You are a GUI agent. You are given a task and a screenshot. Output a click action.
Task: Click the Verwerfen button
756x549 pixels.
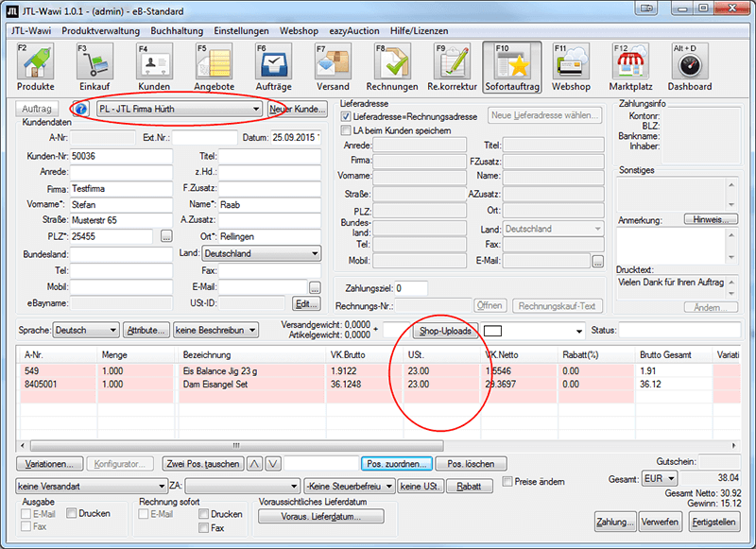(660, 522)
